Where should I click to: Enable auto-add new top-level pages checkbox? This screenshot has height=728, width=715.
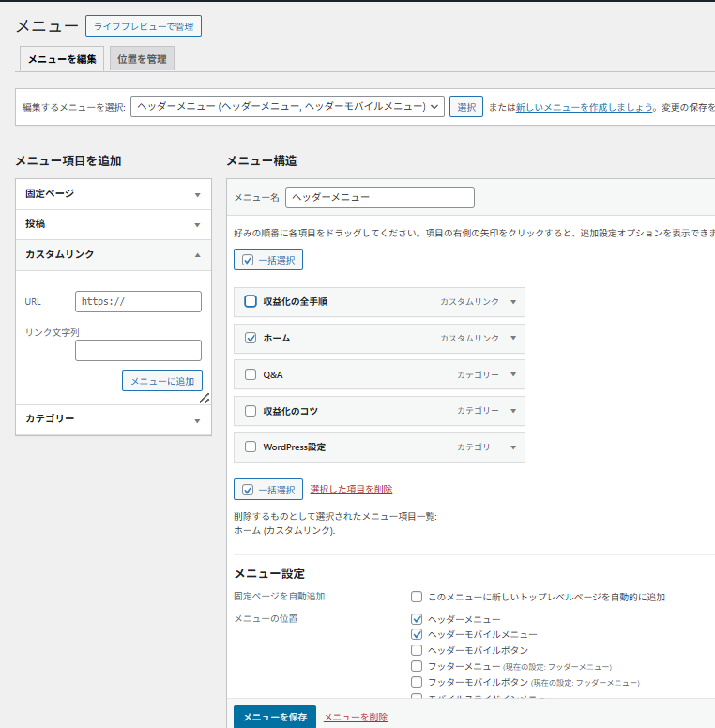(x=417, y=597)
